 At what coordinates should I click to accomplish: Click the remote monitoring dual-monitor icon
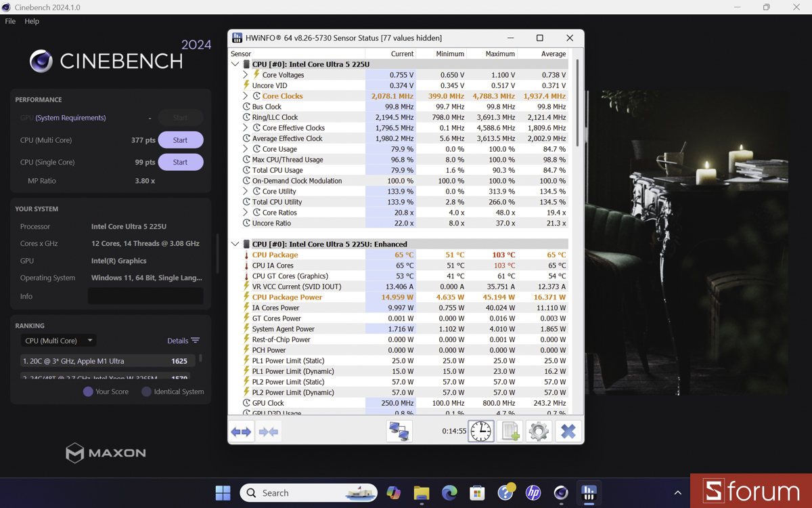pyautogui.click(x=399, y=431)
